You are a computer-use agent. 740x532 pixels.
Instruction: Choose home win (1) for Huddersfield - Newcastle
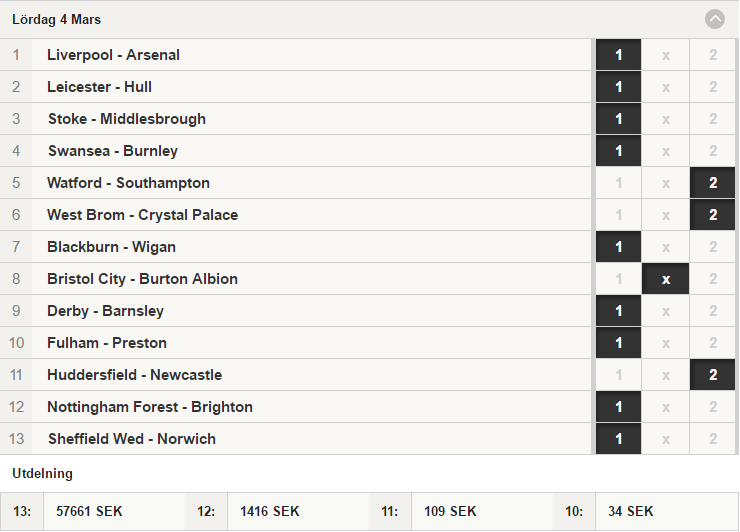coord(618,375)
